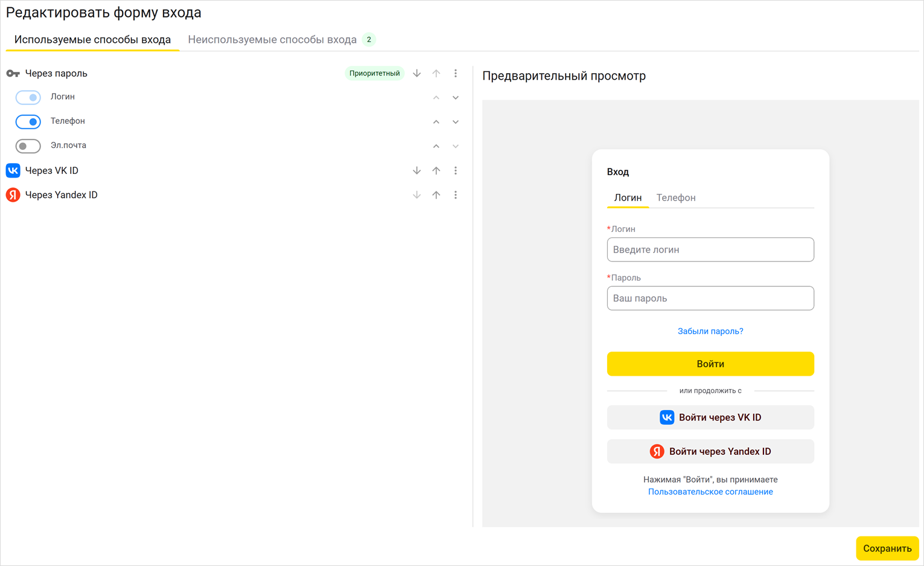Click Войти через Yandex ID button

coord(710,451)
